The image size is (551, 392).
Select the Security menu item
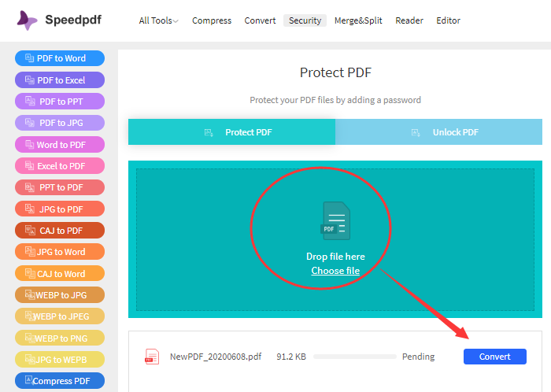tap(305, 20)
